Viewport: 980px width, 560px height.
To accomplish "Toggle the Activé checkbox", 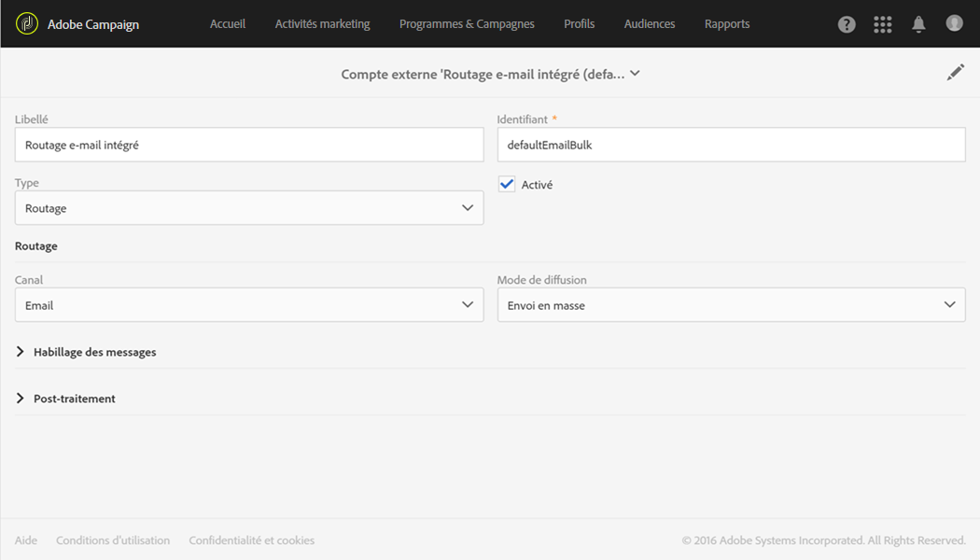I will [x=507, y=184].
